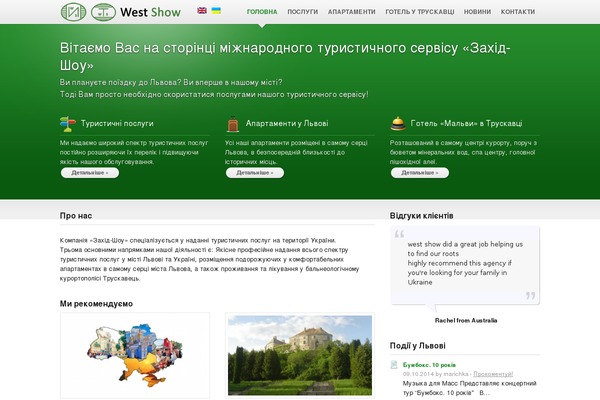
Task: Open the НОВИНИ menu item
Action: pyautogui.click(x=477, y=12)
